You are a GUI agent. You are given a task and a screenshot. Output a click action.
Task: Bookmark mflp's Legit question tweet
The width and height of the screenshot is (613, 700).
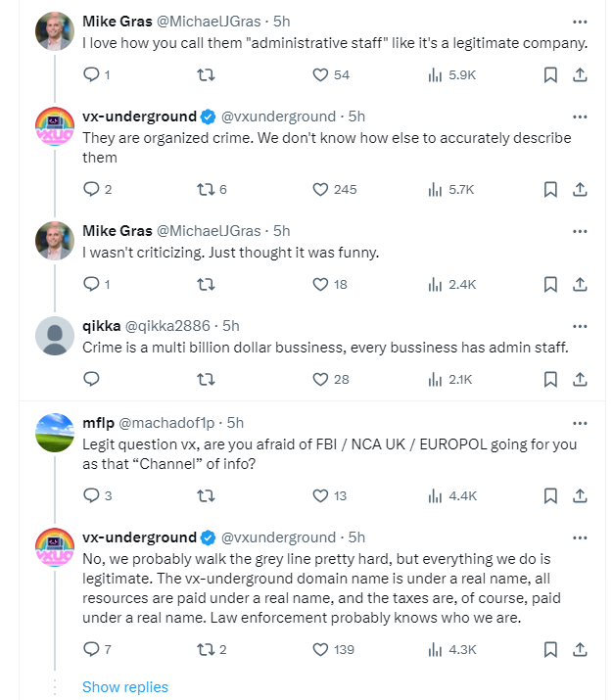tap(550, 495)
